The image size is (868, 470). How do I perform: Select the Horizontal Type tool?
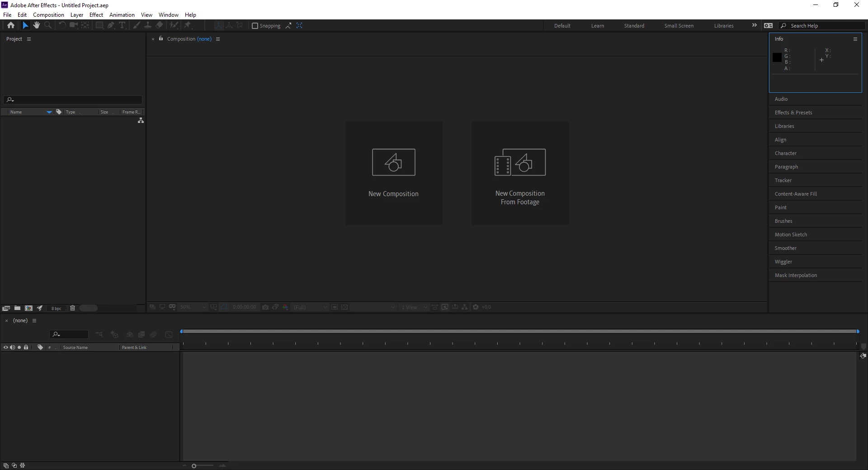point(122,25)
